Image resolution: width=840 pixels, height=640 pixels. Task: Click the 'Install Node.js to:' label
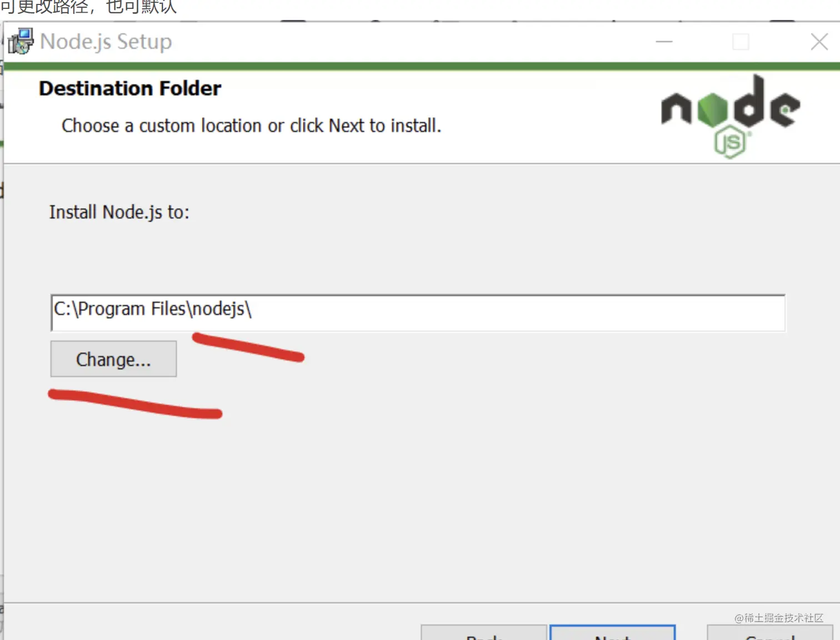click(119, 212)
